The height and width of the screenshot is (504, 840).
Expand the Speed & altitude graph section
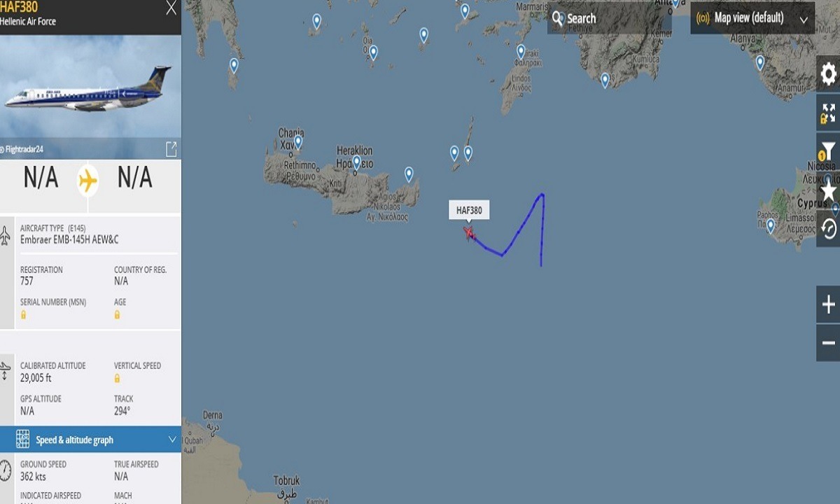91,440
